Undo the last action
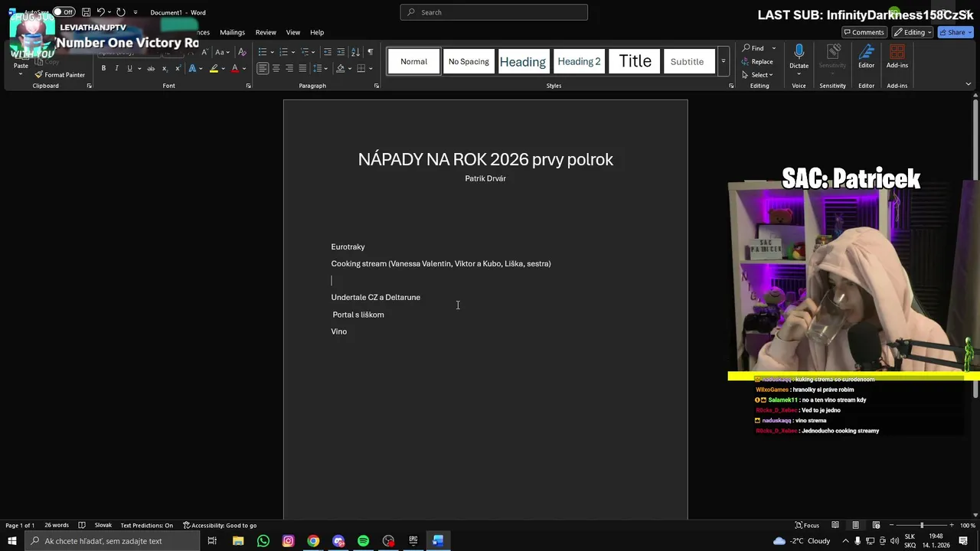980x551 pixels. point(100,12)
